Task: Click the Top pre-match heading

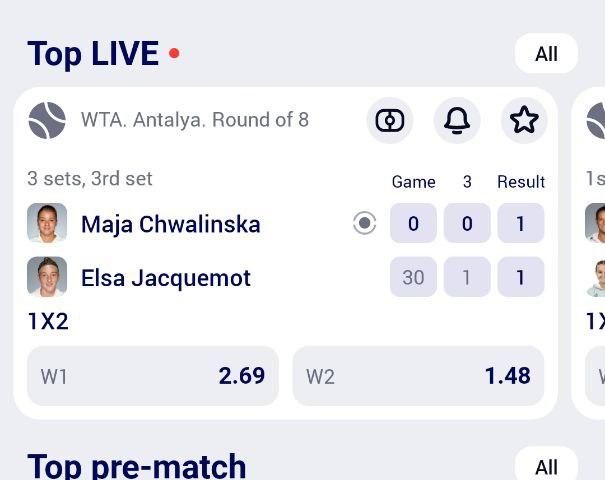Action: point(137,465)
